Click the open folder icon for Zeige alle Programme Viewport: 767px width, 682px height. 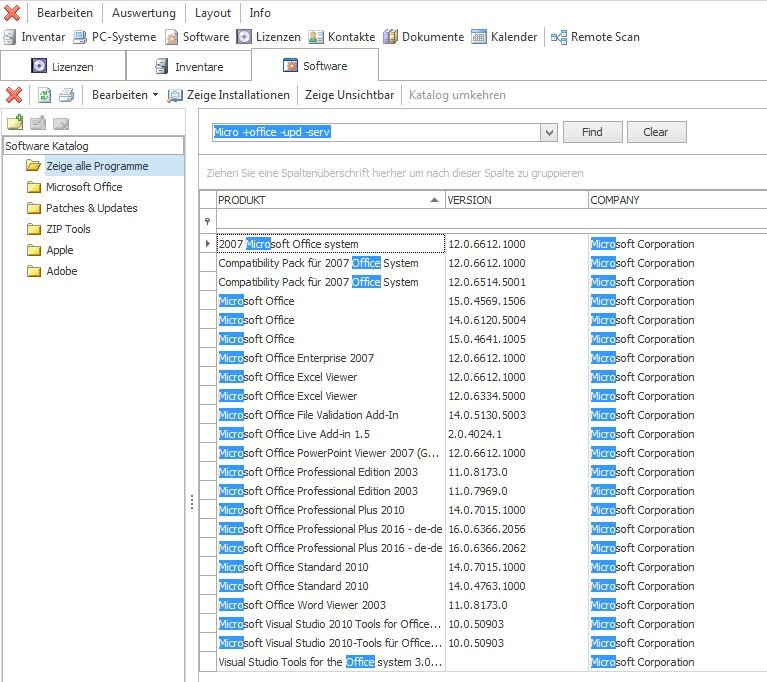[33, 166]
